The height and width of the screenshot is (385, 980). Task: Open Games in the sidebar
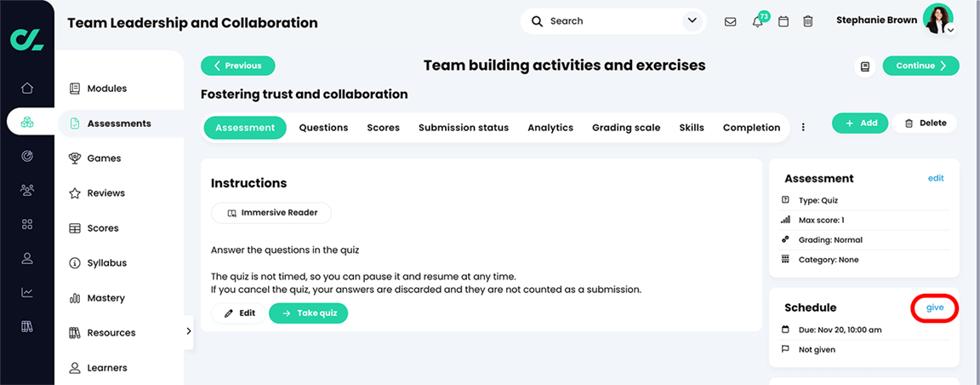[x=104, y=158]
